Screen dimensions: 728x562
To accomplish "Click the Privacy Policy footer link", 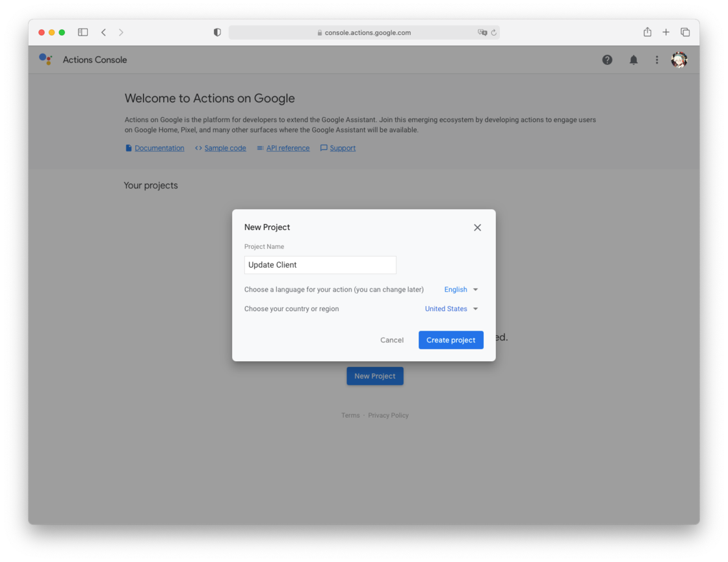I will coord(388,415).
